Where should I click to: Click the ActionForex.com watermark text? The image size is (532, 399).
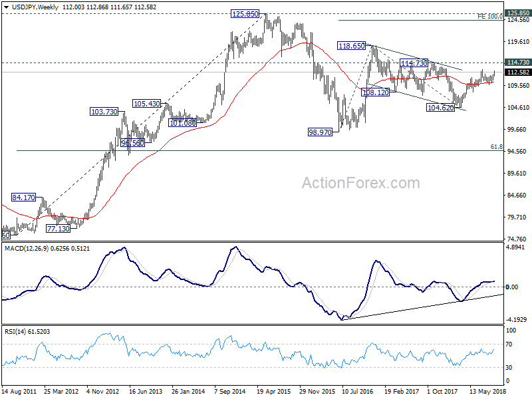[x=360, y=184]
